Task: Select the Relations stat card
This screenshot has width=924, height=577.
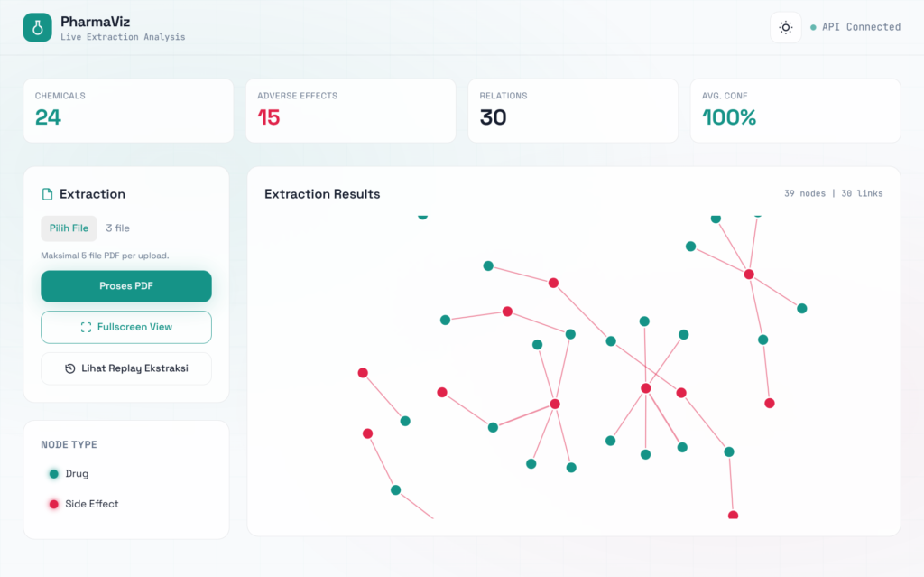Action: 572,110
